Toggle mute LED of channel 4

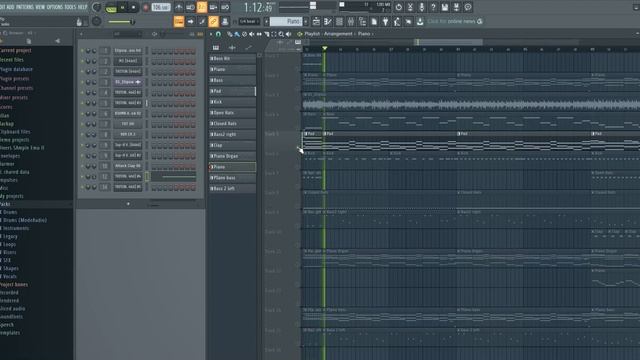82,93
